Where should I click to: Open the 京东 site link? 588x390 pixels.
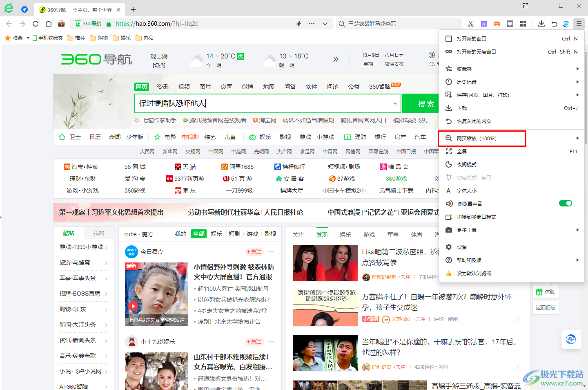point(185,191)
